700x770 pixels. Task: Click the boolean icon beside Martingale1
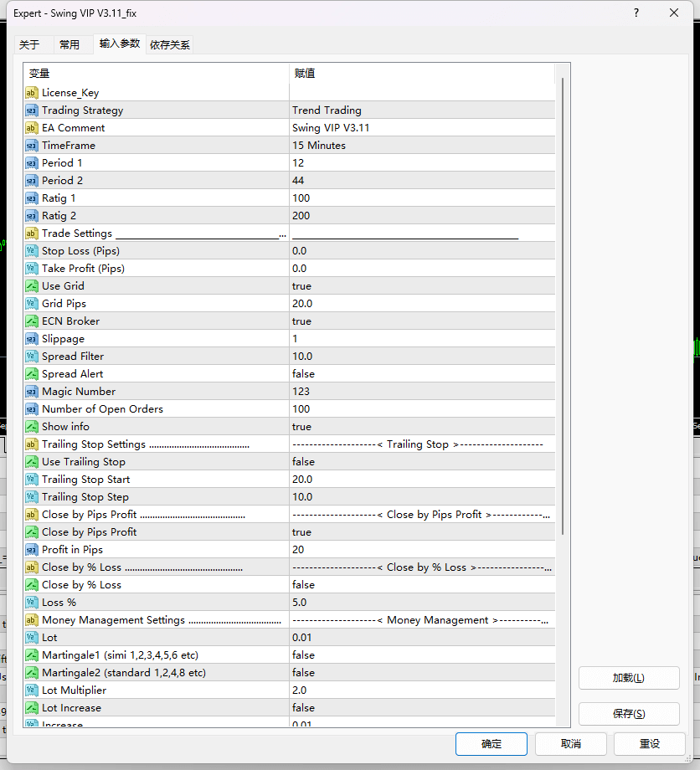(x=33, y=654)
